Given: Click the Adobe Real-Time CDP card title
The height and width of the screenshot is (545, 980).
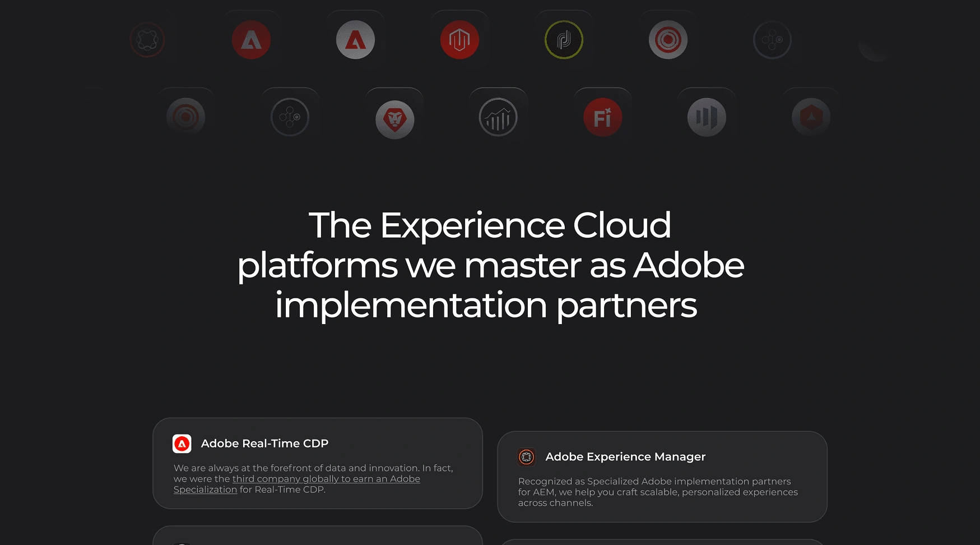Looking at the screenshot, I should pyautogui.click(x=264, y=444).
